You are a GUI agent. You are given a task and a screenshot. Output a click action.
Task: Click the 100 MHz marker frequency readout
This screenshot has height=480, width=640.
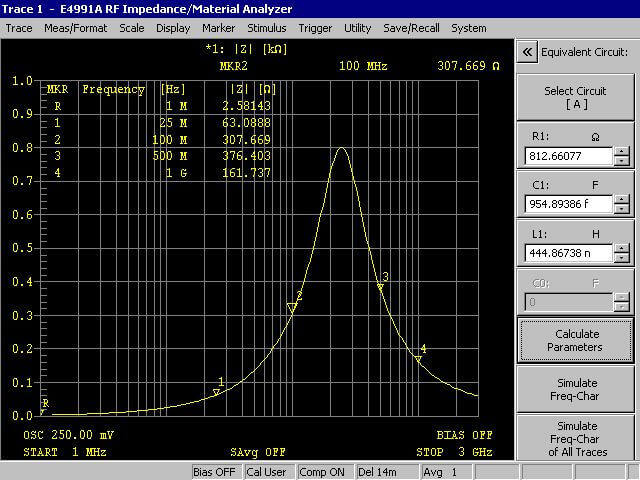point(363,66)
